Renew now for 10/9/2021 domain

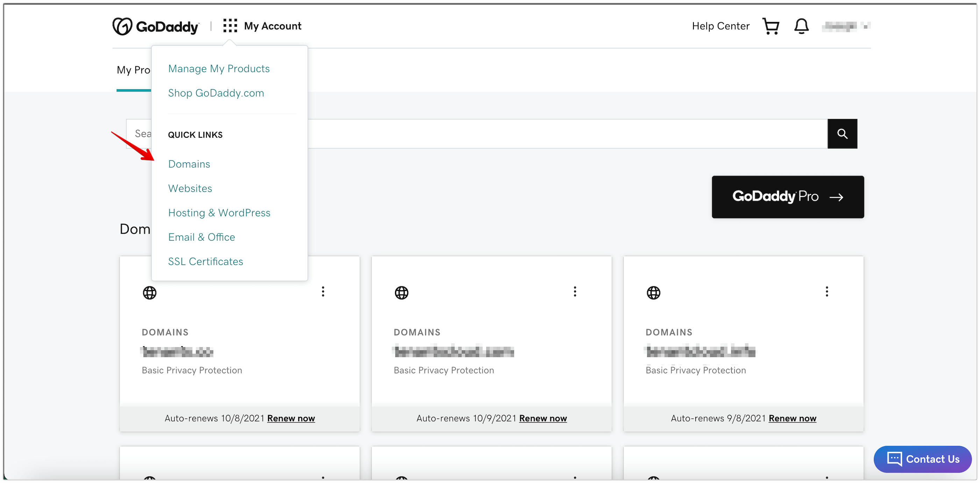(x=543, y=418)
